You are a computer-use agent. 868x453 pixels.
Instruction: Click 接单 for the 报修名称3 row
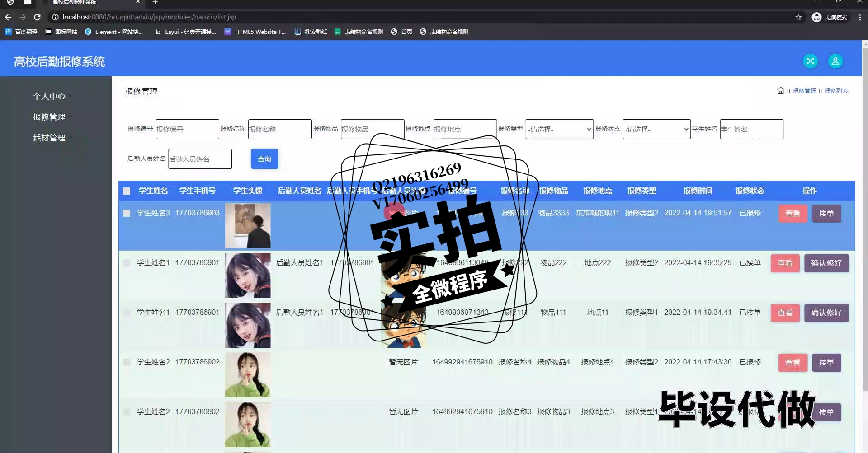pyautogui.click(x=826, y=412)
